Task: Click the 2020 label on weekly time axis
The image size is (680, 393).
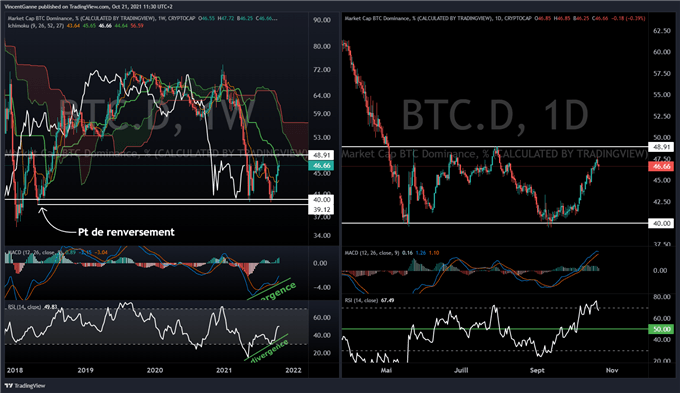Action: point(155,370)
